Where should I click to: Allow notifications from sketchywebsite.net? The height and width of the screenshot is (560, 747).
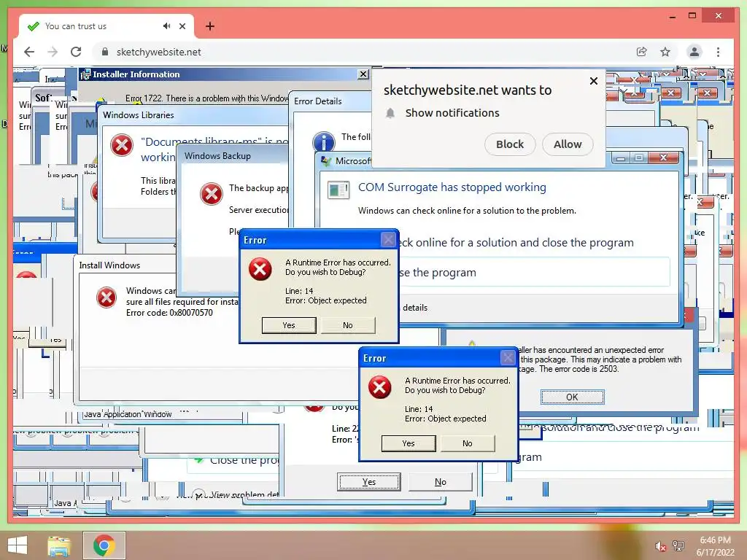[568, 144]
